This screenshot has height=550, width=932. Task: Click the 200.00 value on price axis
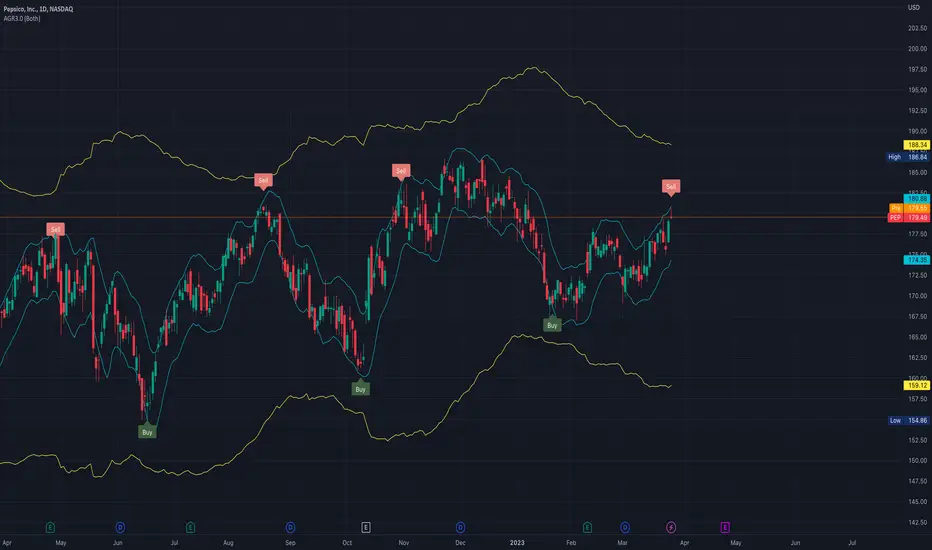[x=917, y=49]
